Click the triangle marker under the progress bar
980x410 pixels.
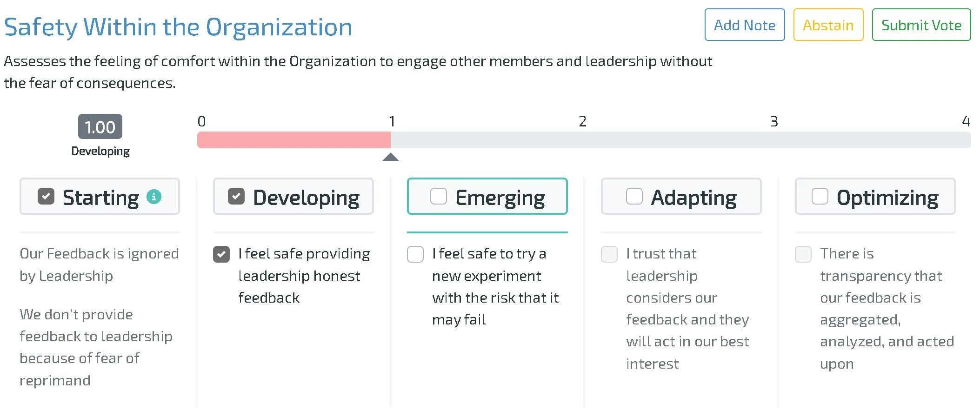391,157
